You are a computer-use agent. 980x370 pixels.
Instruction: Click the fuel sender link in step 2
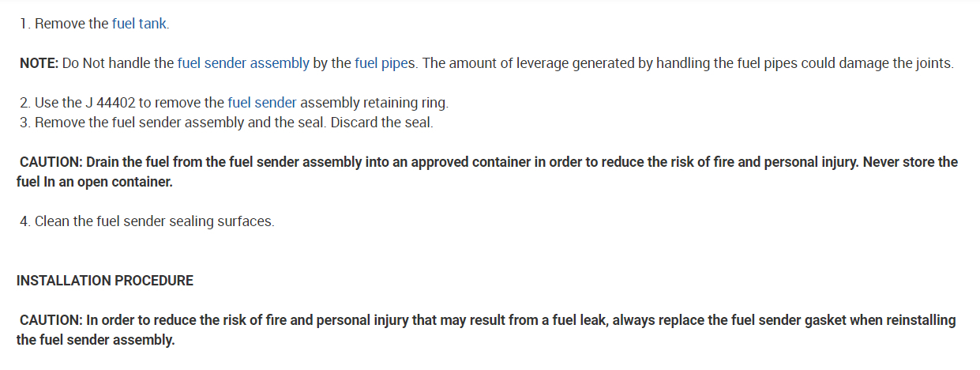coord(261,103)
